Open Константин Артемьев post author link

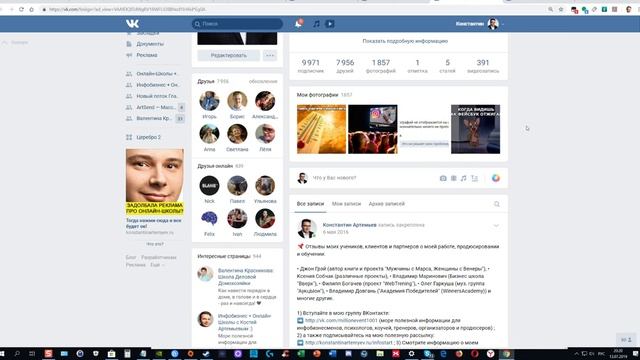tap(349, 225)
